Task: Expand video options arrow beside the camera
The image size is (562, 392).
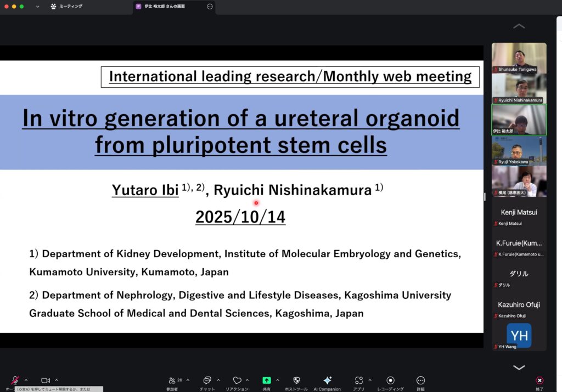Action: coord(57,380)
